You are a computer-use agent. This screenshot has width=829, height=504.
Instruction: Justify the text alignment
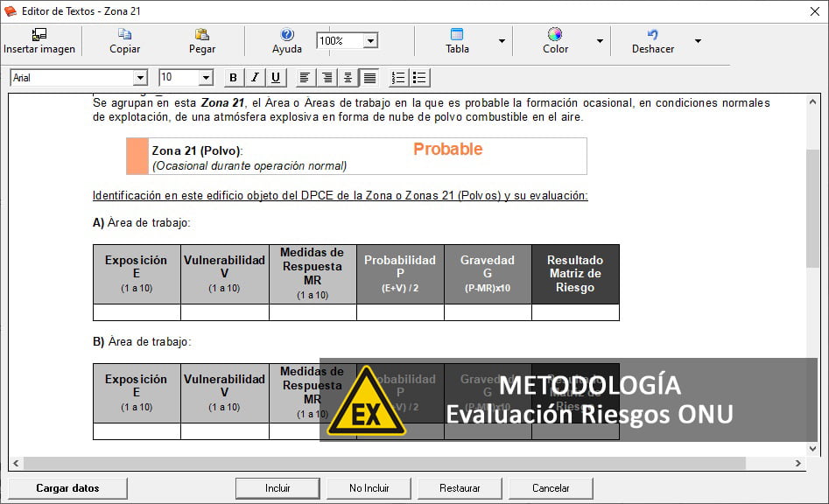369,78
